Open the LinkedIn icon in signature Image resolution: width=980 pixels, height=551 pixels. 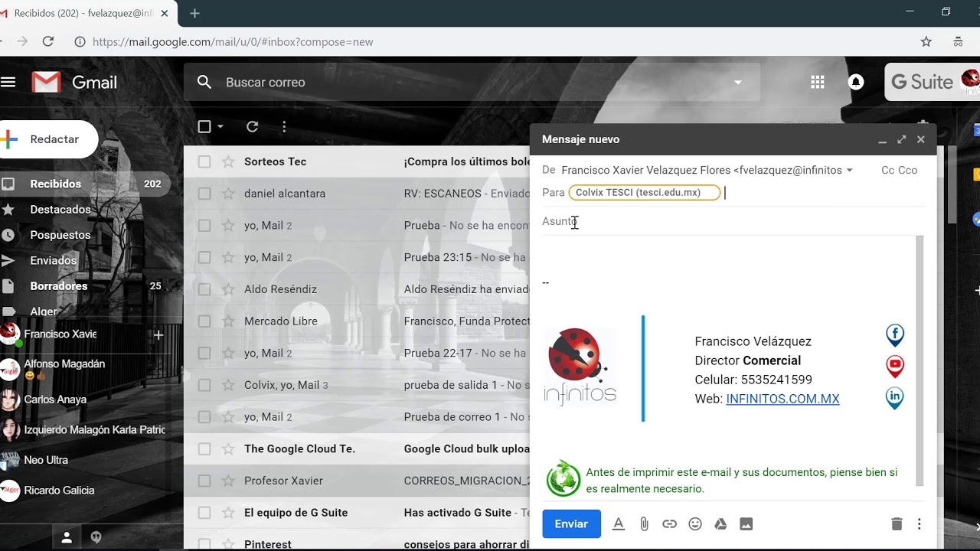point(894,398)
